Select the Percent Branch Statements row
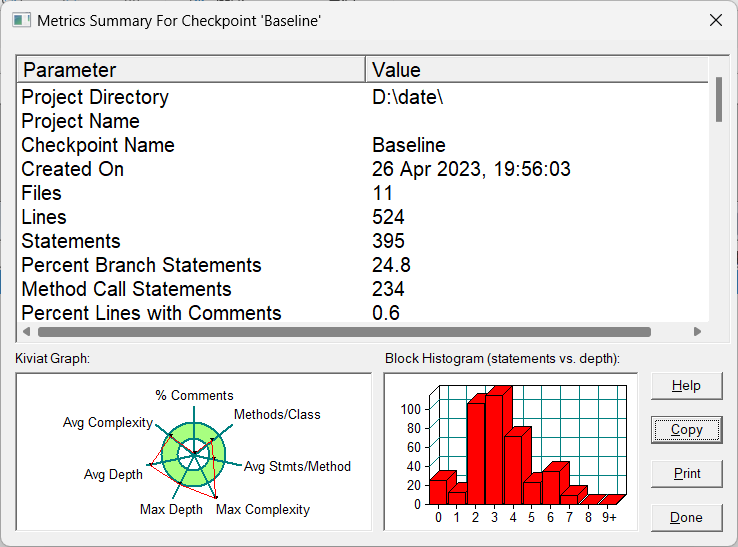 click(x=362, y=265)
